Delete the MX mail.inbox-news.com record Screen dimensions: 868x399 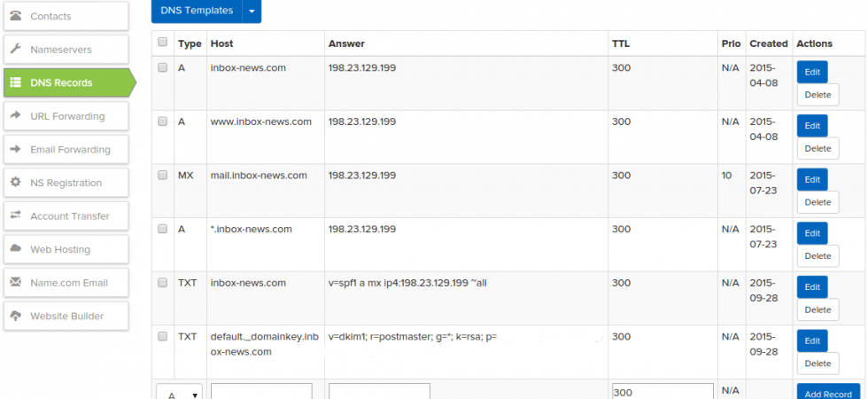[818, 202]
